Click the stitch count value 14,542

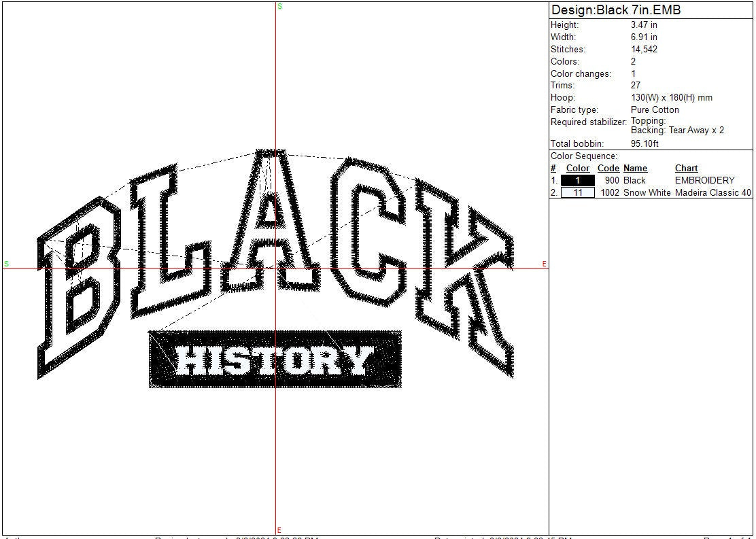click(x=644, y=50)
